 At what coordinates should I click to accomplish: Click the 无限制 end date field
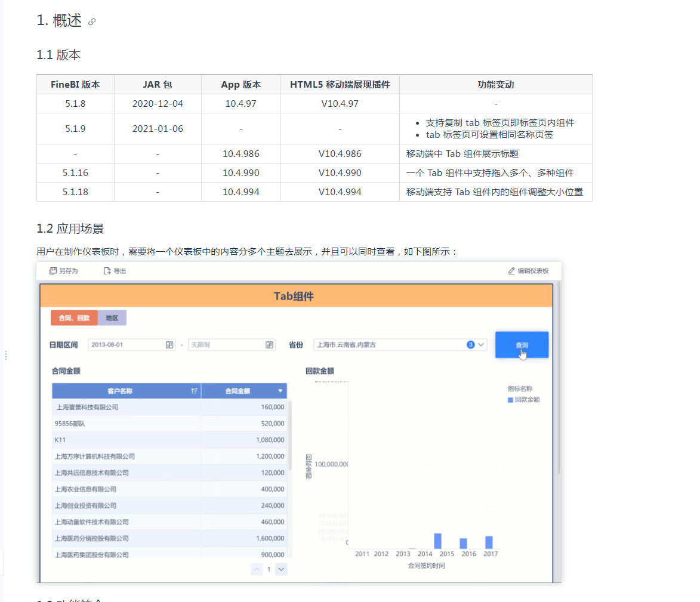tap(226, 345)
